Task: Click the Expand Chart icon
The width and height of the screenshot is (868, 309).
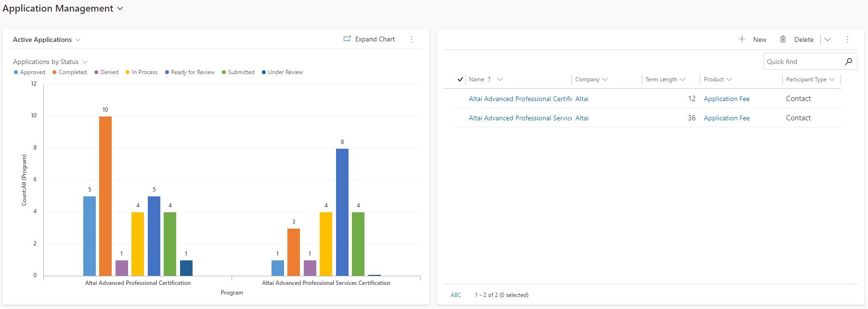Action: tap(347, 39)
